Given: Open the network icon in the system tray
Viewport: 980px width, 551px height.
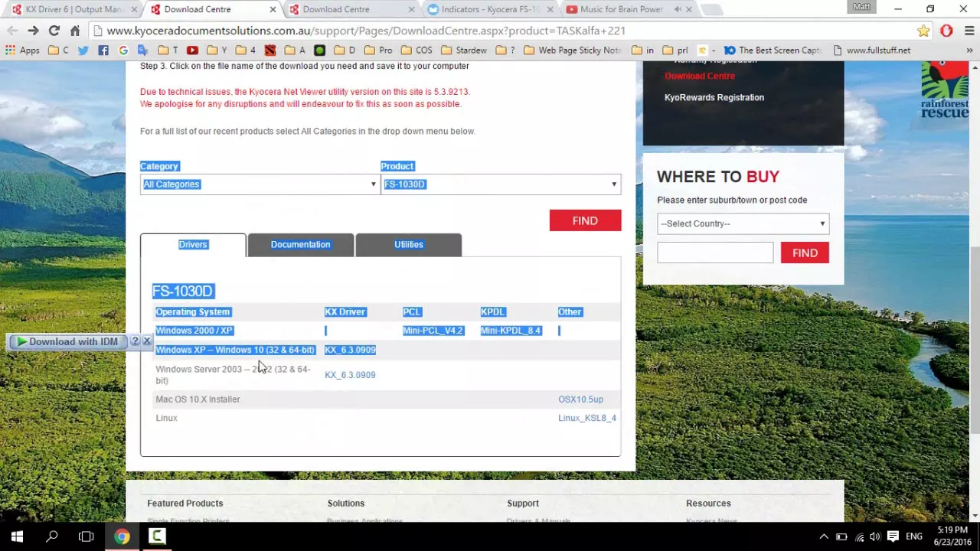Looking at the screenshot, I should click(859, 536).
